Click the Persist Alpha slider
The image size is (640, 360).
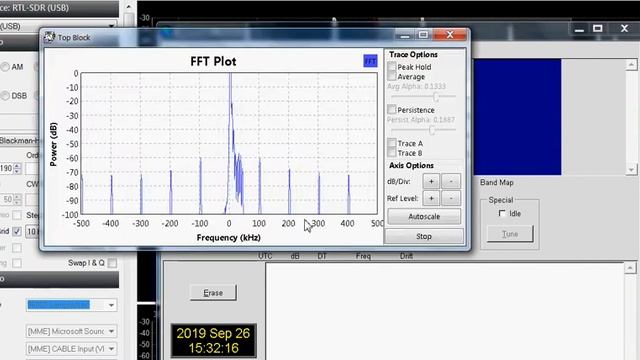[423, 130]
